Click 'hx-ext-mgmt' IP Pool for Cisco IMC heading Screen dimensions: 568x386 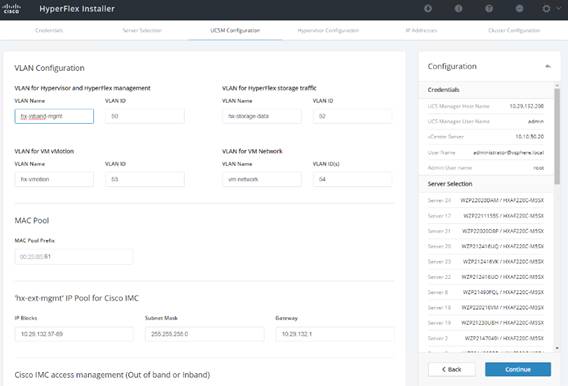click(x=76, y=298)
